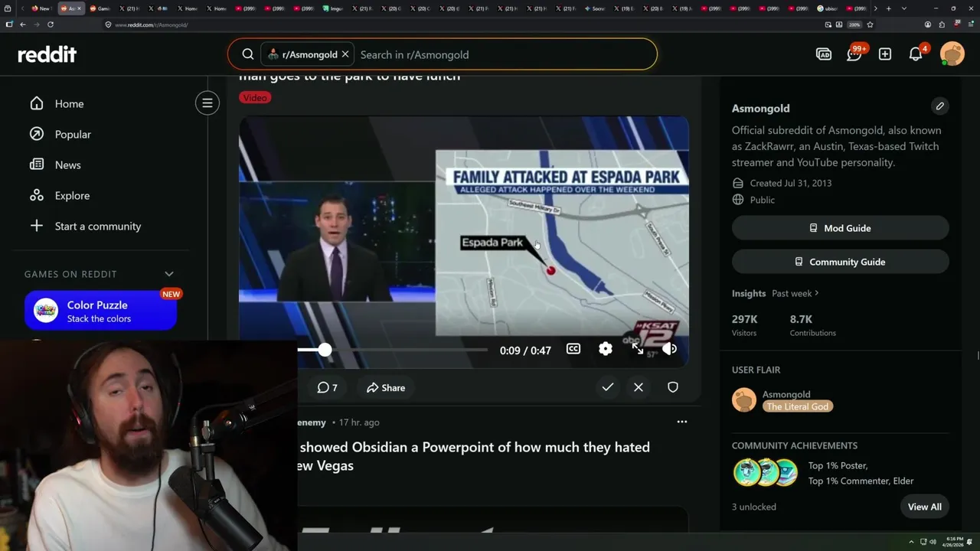Open the Mod Guide

[x=841, y=228]
